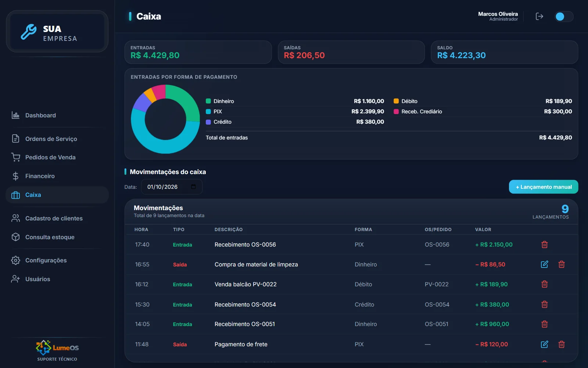588x368 pixels.
Task: Delete the Recebimento OS-0056 entry
Action: tap(545, 244)
